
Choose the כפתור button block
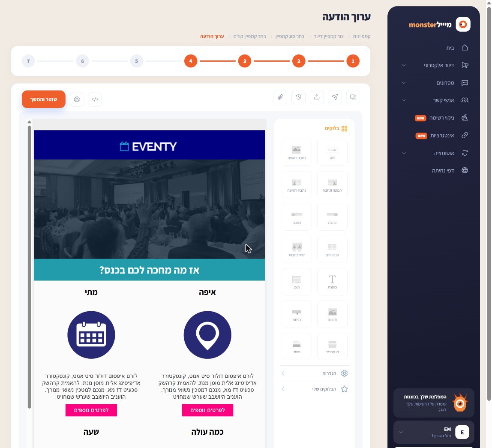[297, 314]
